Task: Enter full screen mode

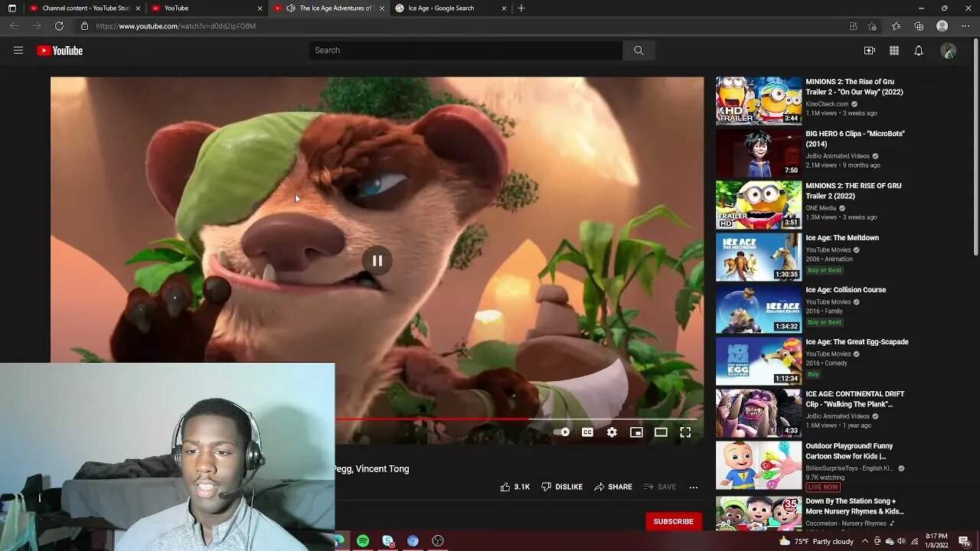Action: coord(685,432)
